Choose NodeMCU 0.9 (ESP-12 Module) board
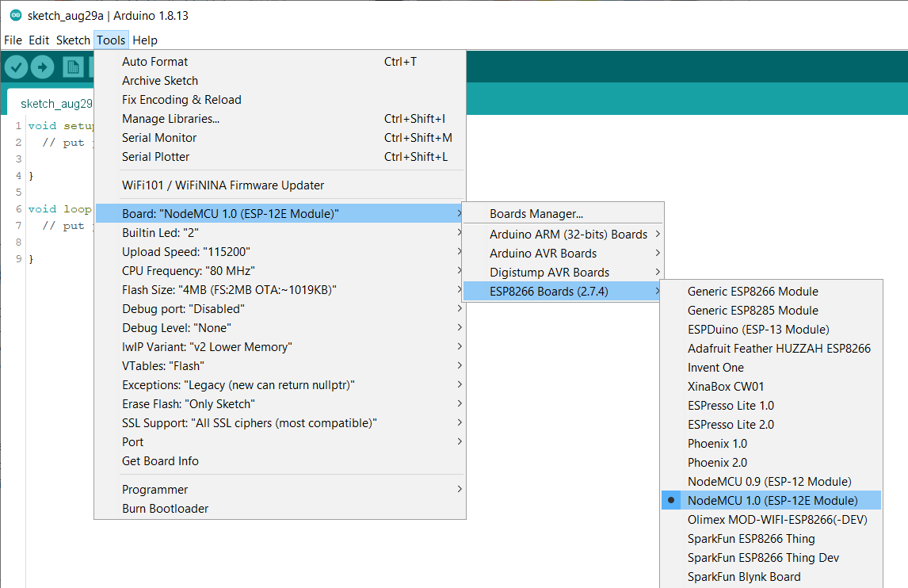 click(769, 482)
